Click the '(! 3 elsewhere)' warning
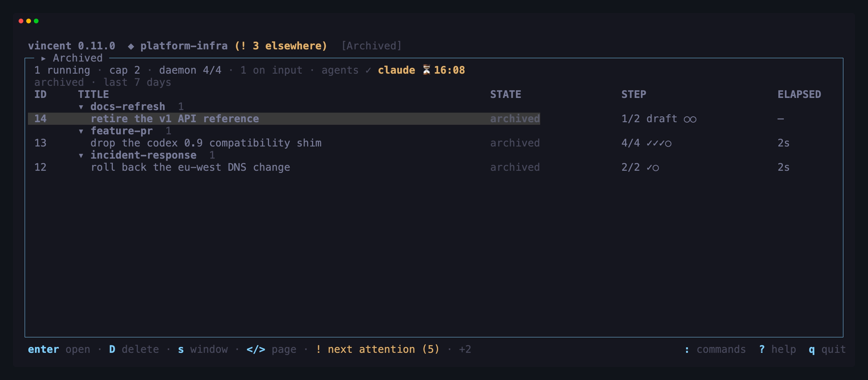Viewport: 868px width, 380px height. click(281, 46)
